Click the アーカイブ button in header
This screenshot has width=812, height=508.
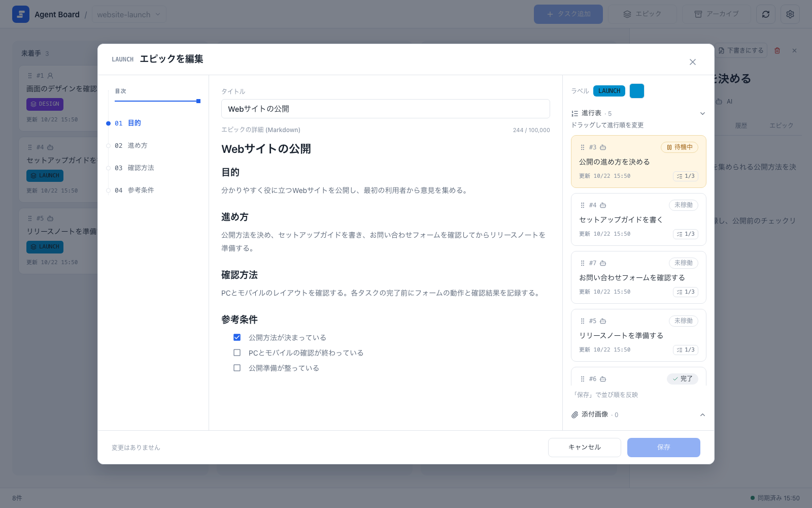[x=717, y=14]
